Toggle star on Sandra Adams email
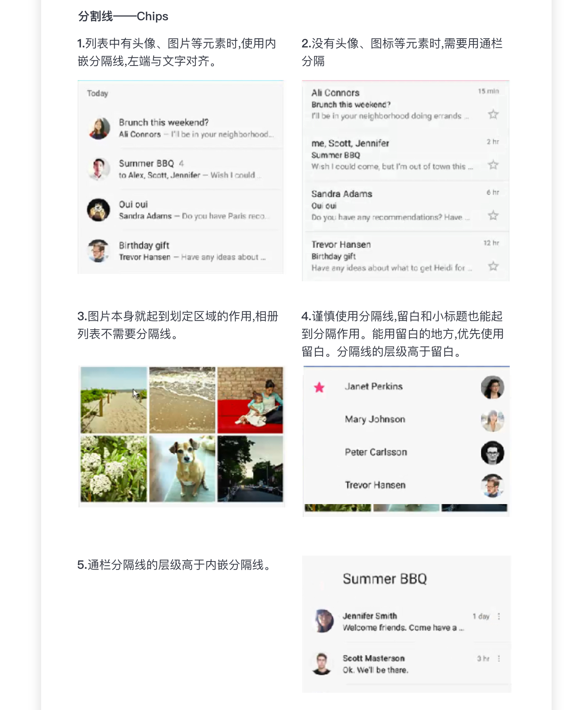 pos(493,215)
